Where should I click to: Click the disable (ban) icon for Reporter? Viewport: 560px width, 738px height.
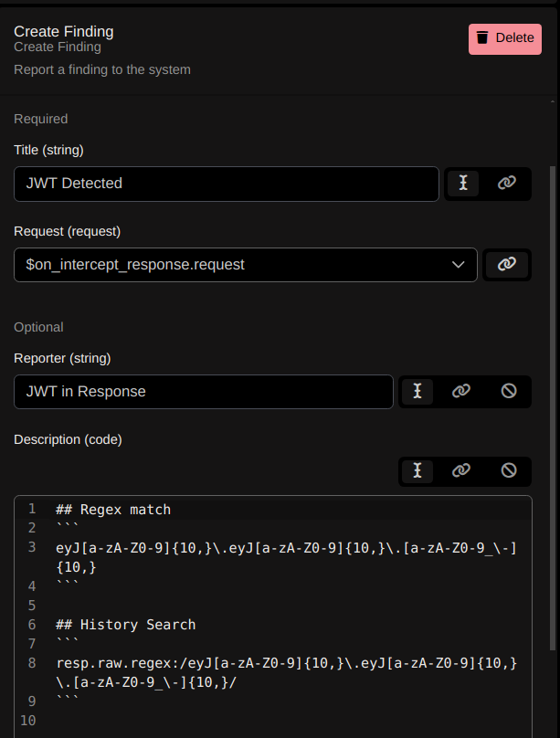pyautogui.click(x=509, y=391)
